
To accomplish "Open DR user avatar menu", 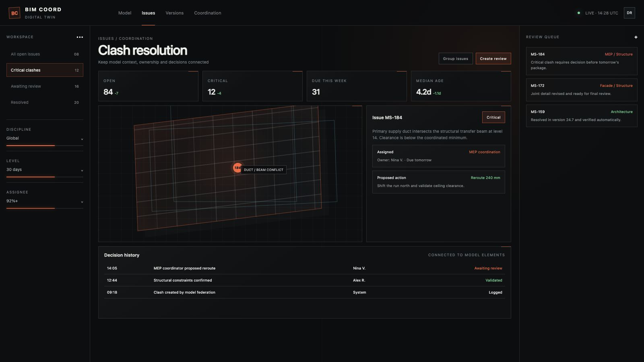I will (x=629, y=13).
